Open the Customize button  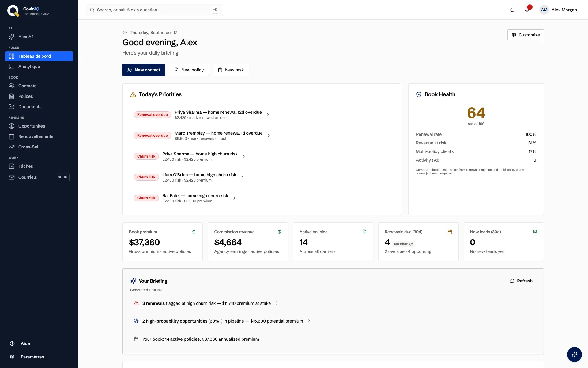526,35
